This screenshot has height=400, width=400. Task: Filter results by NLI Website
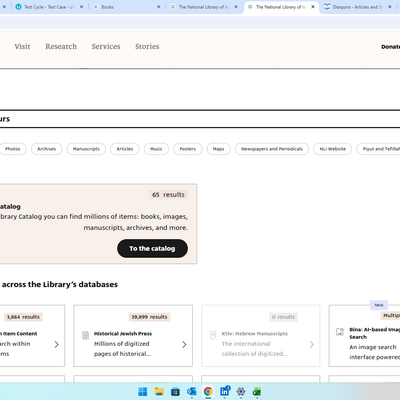tap(333, 149)
